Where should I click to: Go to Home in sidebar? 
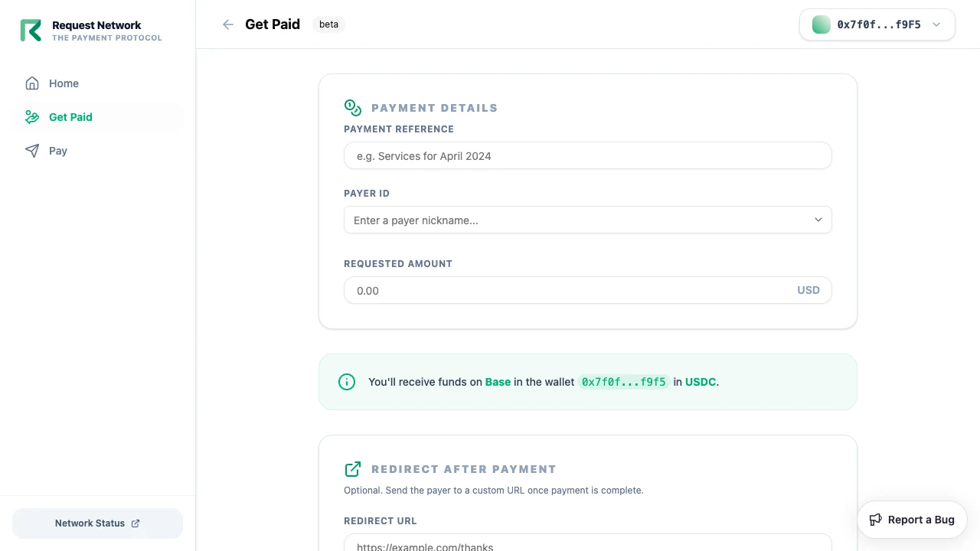coord(98,83)
